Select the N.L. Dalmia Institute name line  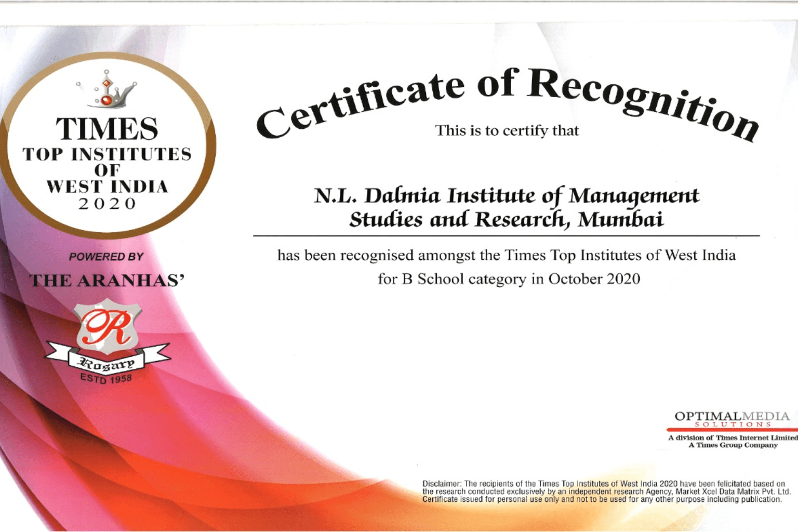pyautogui.click(x=507, y=196)
